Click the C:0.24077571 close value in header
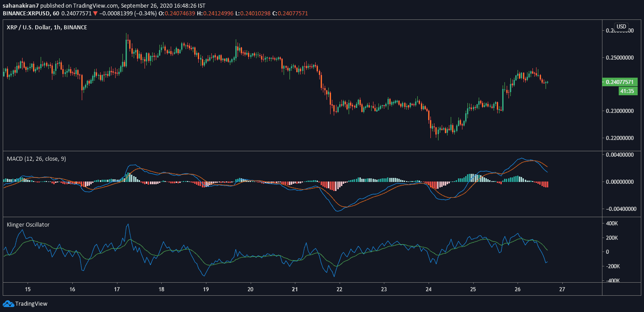Screen dimensions: 644x312 [290, 14]
